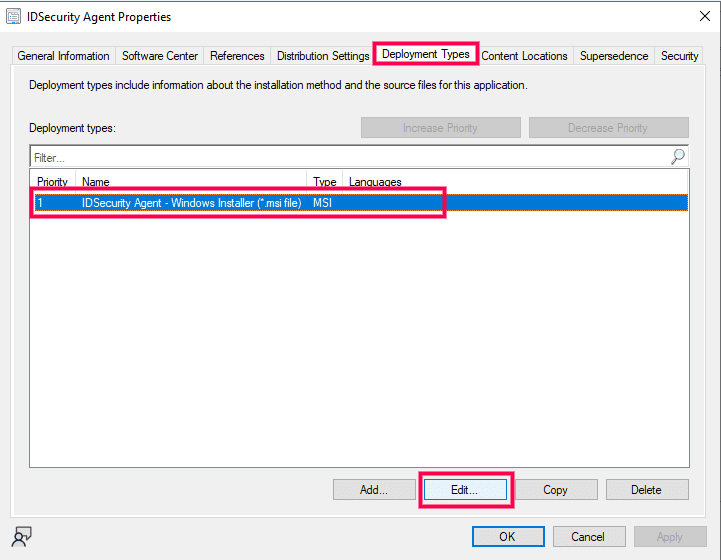The image size is (721, 560).
Task: Sort by the Type column header
Action: 325,182
